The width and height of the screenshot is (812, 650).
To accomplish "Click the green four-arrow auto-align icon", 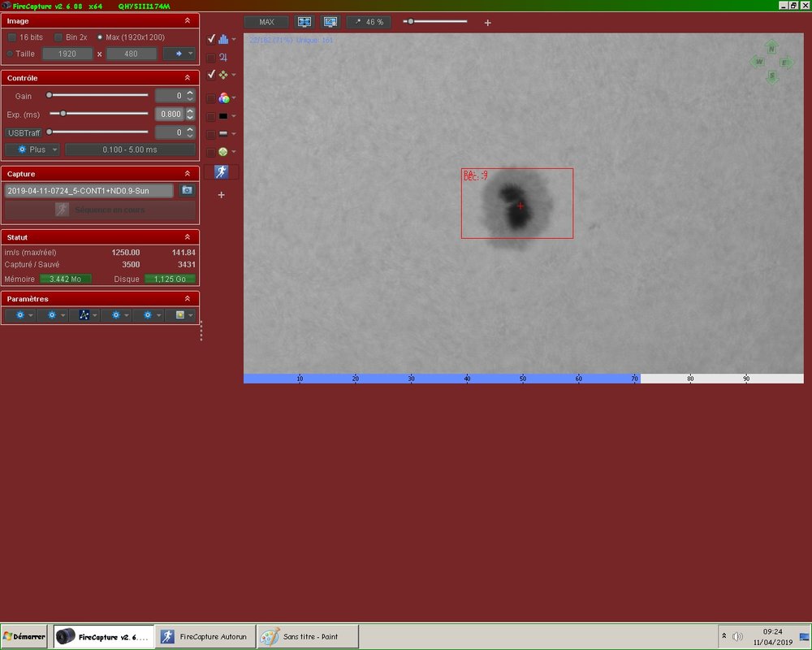I will (223, 76).
